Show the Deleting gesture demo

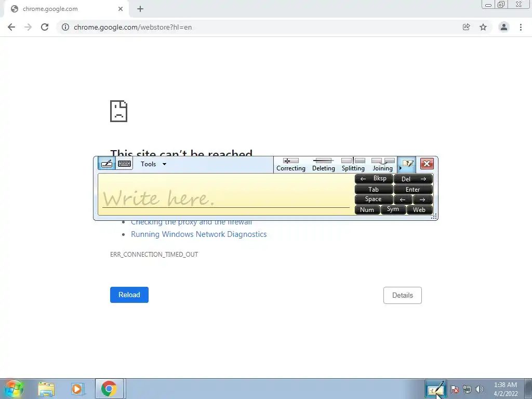(x=323, y=165)
